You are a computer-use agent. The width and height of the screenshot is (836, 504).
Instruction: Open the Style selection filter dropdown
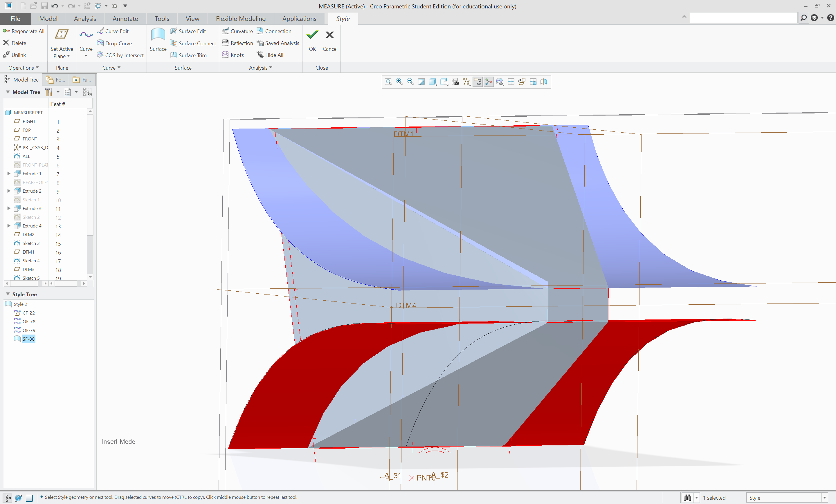coord(824,498)
